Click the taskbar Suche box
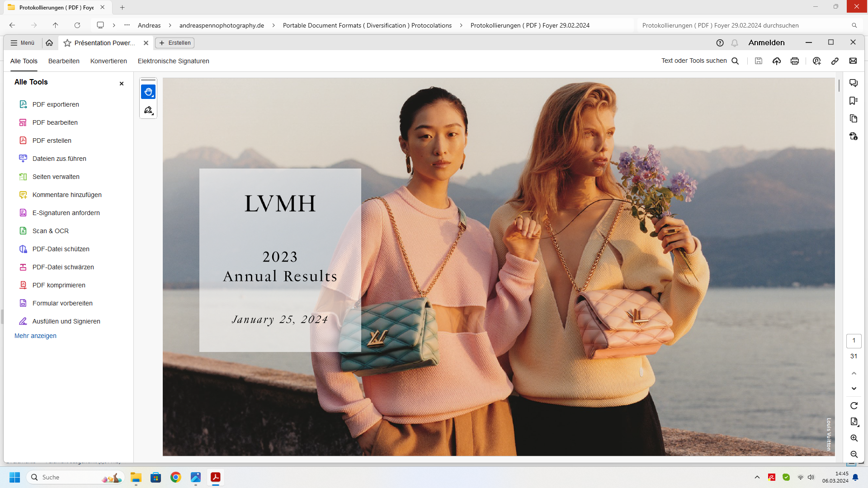868x488 pixels. 75,477
